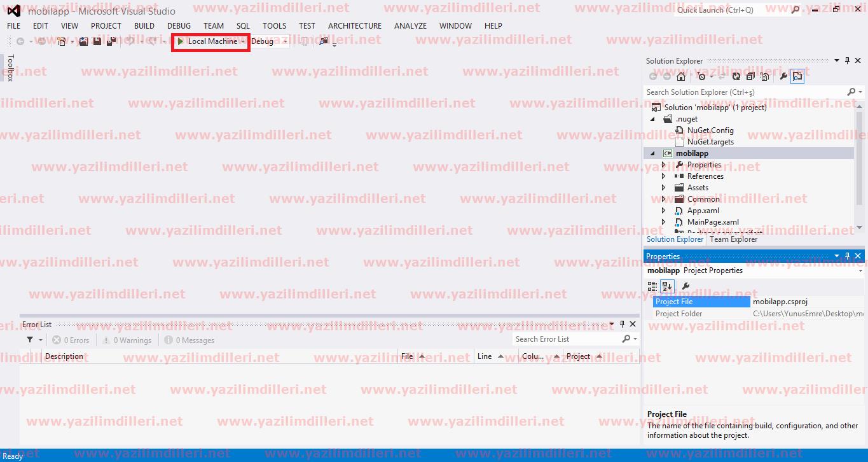Click the Home icon in Solution Explorer
The image size is (868, 462).
[x=681, y=76]
